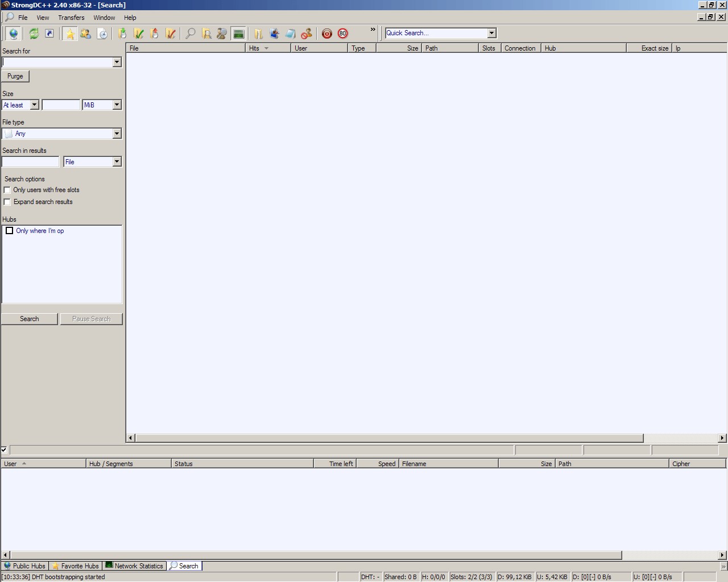Open the 'At least' size dropdown
The height and width of the screenshot is (582, 728).
(35, 105)
